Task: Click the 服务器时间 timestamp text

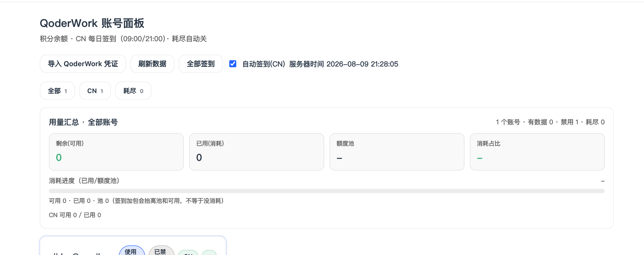Action: [344, 64]
